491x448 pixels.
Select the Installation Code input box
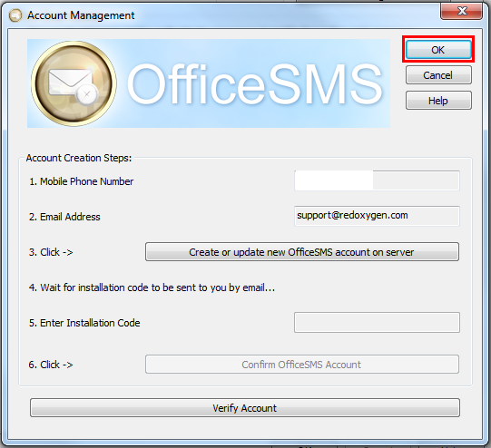[x=377, y=322]
